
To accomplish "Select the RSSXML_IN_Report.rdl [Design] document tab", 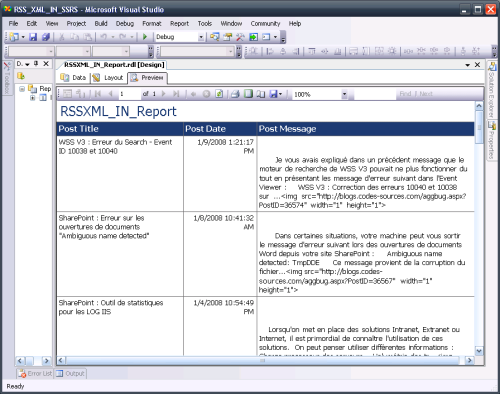I will 114,65.
